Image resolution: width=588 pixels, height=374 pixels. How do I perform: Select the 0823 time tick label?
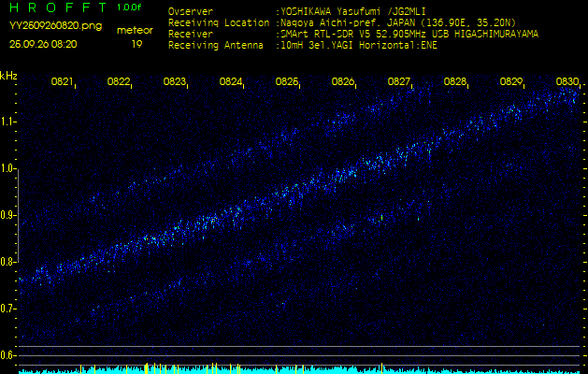click(x=175, y=82)
